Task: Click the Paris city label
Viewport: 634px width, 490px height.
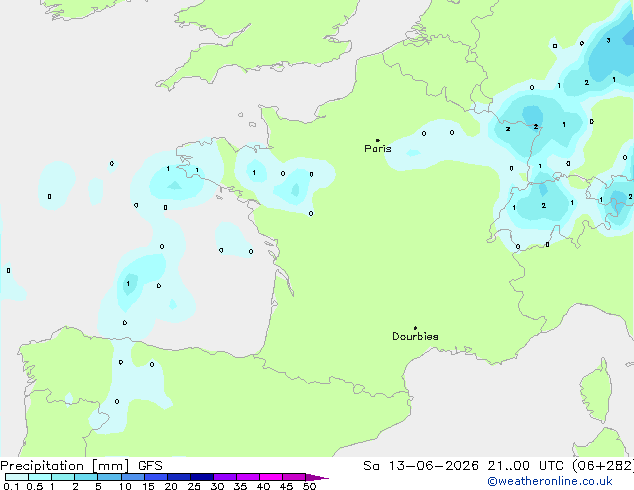Action: coord(378,149)
